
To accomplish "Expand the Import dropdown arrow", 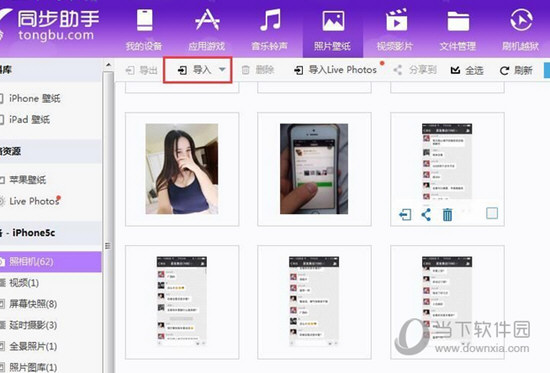I will tap(222, 69).
